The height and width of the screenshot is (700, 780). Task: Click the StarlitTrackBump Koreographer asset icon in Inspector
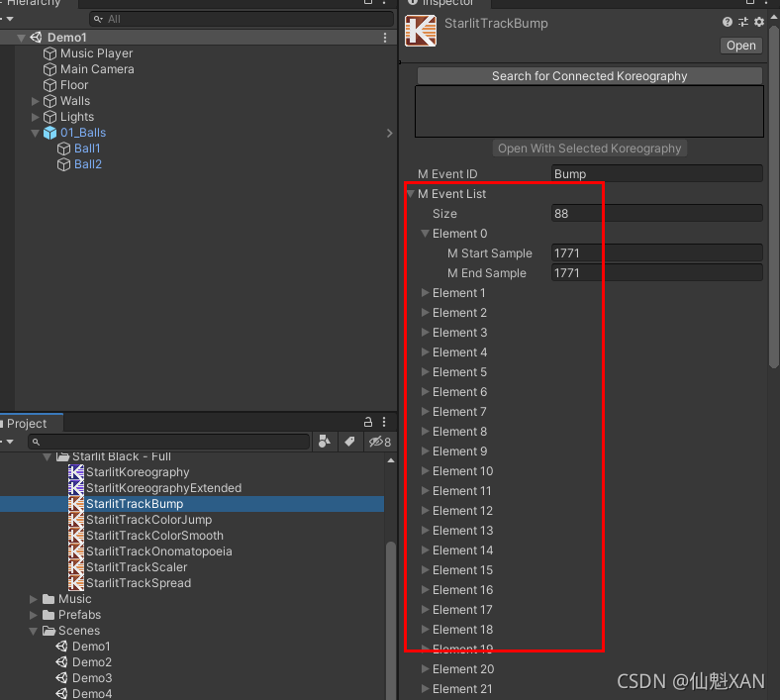point(421,31)
